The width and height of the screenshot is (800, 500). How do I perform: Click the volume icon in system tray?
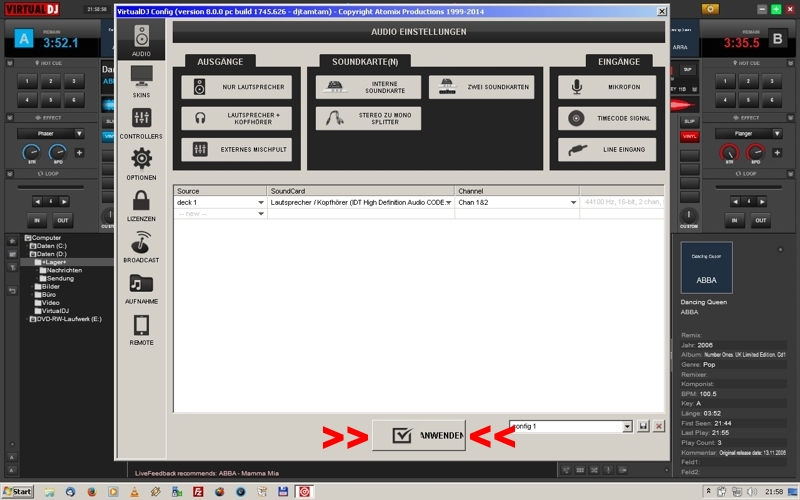tap(752, 492)
